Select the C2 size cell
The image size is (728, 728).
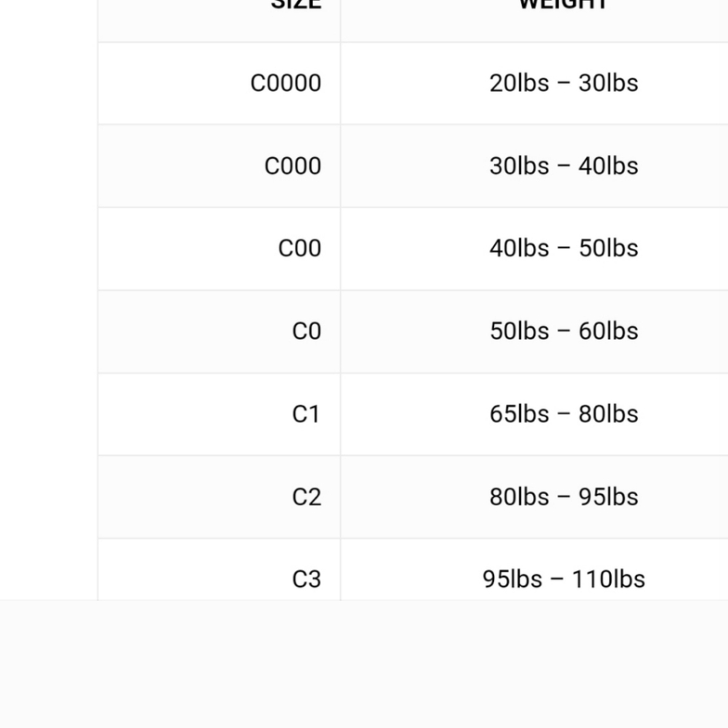pyautogui.click(x=306, y=497)
